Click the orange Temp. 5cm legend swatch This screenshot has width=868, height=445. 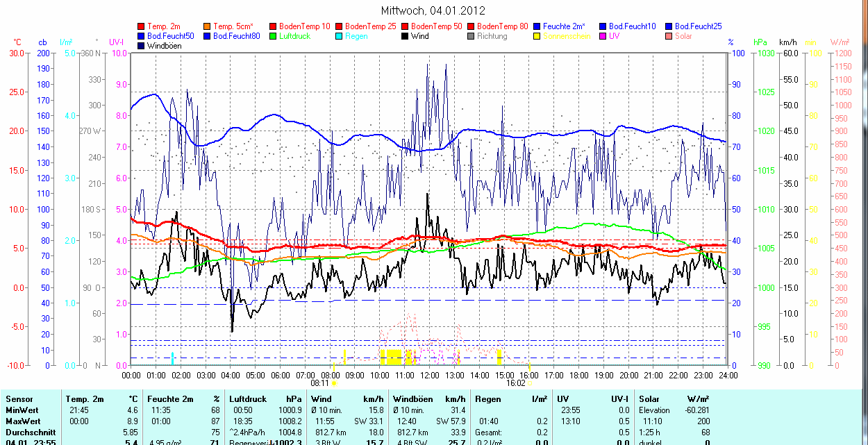pyautogui.click(x=208, y=26)
